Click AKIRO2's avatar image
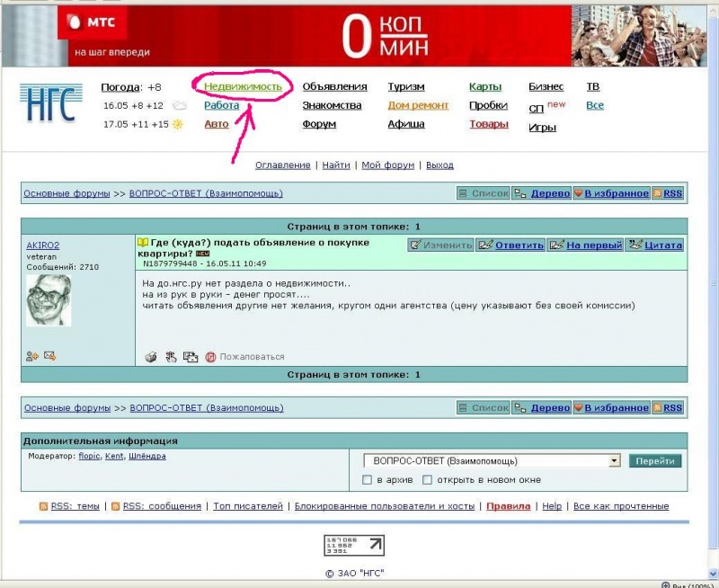Screen dimensions: 719x588 point(48,300)
